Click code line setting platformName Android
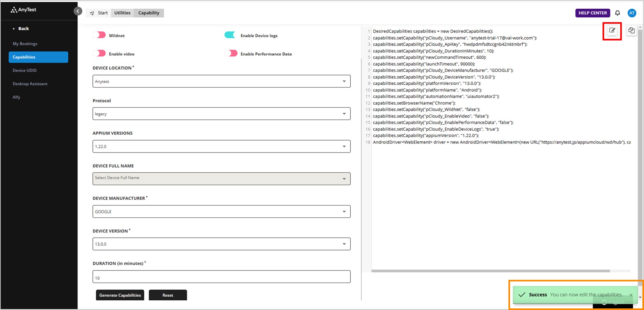644x310 pixels. pos(427,90)
